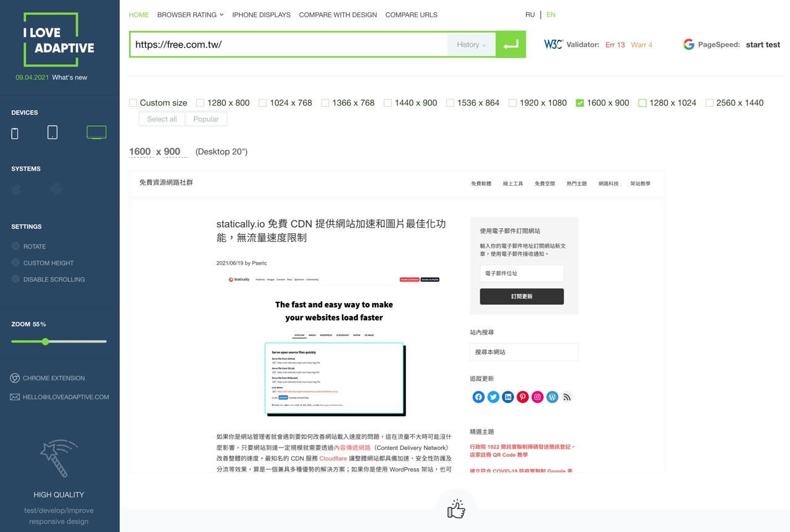790x532 pixels.
Task: Click the thumbs-up like icon
Action: point(456,509)
